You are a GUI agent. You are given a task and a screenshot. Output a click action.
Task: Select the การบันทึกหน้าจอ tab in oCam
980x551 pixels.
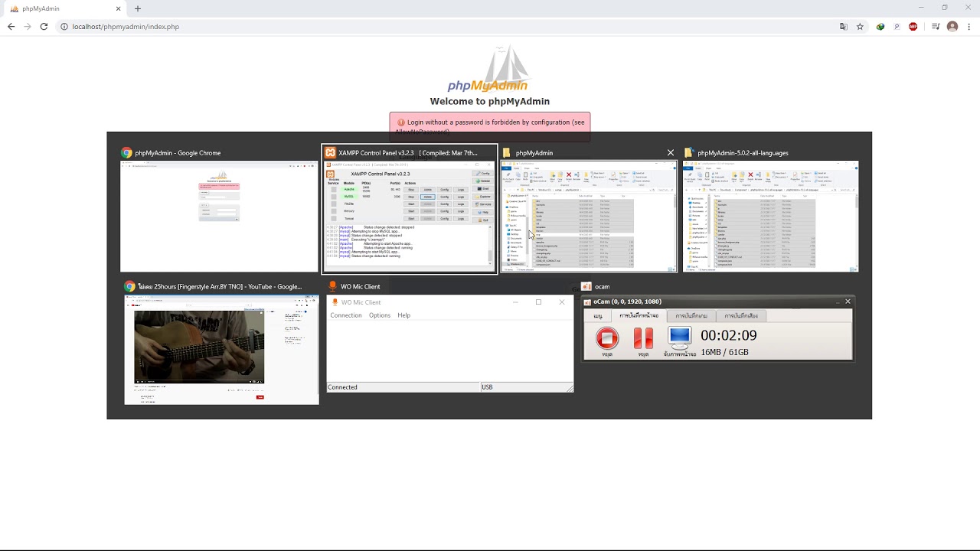click(639, 315)
